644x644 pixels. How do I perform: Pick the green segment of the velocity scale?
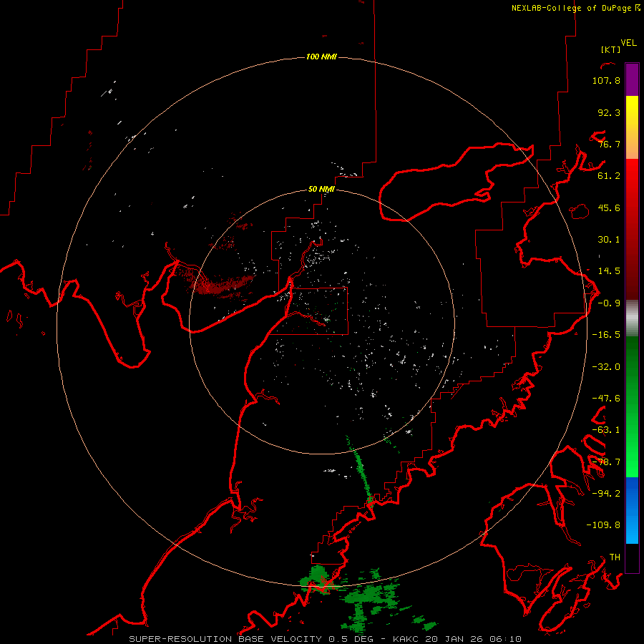pyautogui.click(x=632, y=406)
